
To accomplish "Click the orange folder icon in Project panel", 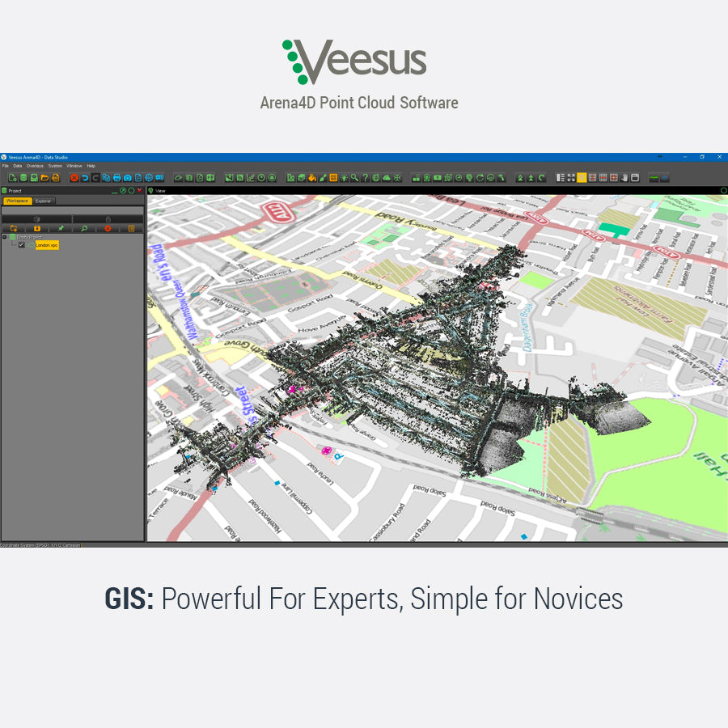I will (14, 228).
